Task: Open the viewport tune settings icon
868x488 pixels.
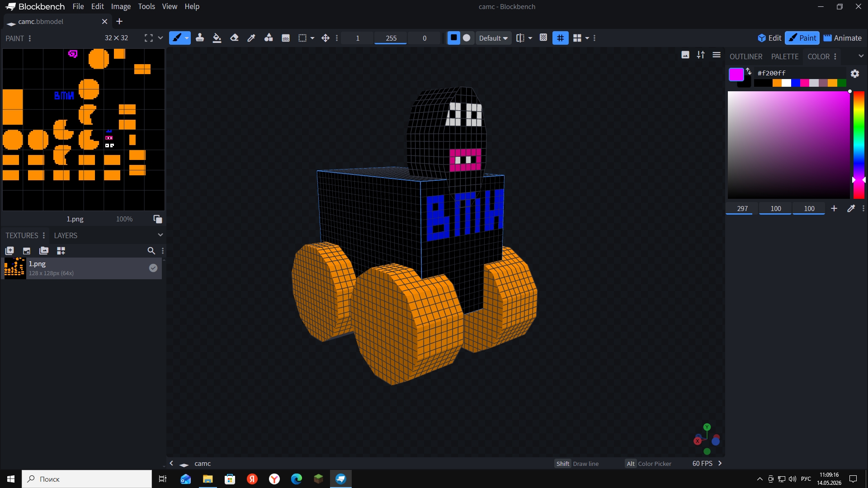Action: 701,55
